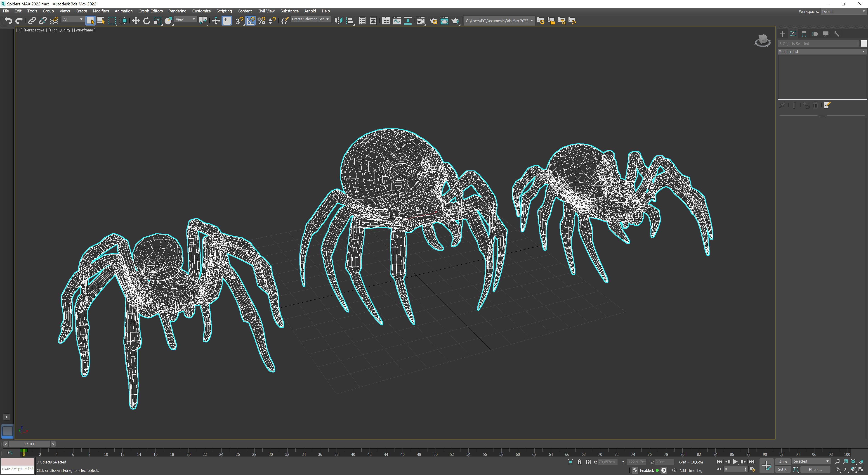
Task: Open Schematic View icon
Action: (408, 21)
